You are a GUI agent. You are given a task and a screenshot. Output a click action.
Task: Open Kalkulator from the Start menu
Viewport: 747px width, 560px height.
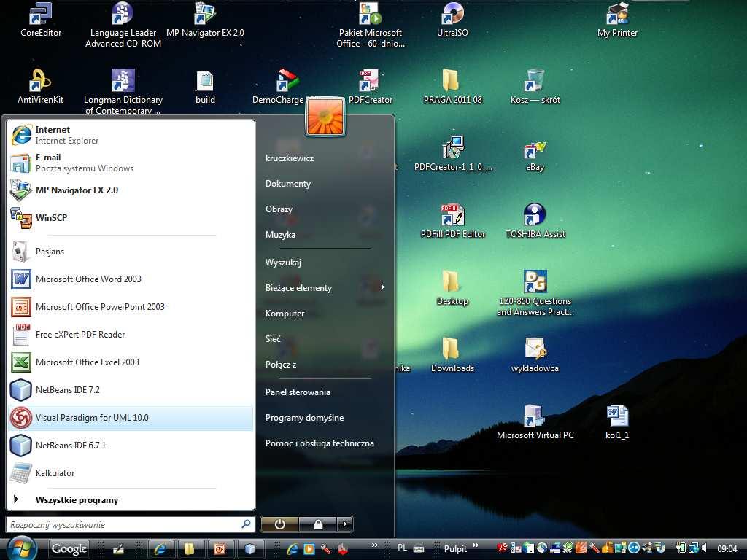[x=131, y=472]
